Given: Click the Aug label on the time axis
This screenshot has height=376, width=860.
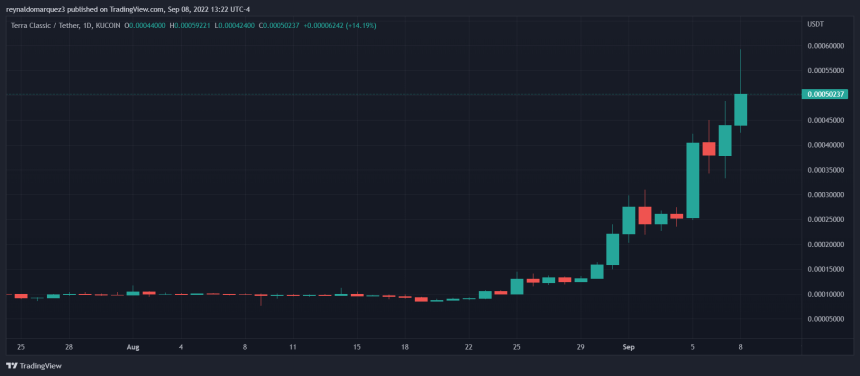Looking at the screenshot, I should (x=132, y=347).
